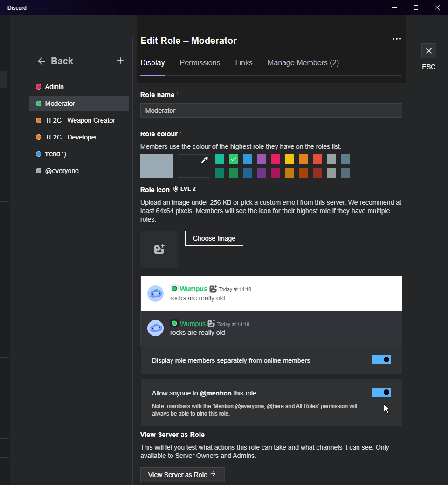The image size is (448, 485).
Task: Select the Admin role
Action: pyautogui.click(x=79, y=87)
